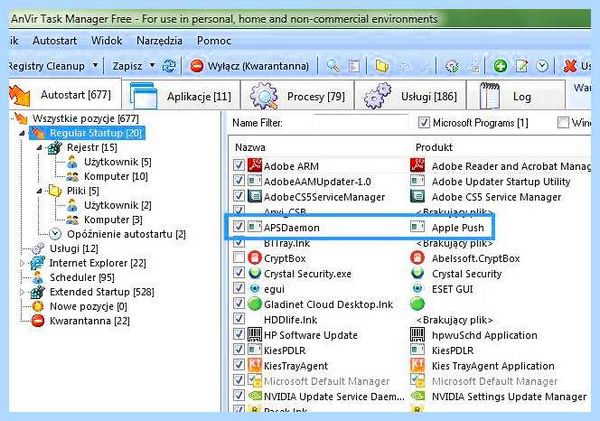Image resolution: width=600 pixels, height=421 pixels.
Task: Toggle the Adobe ARM startup checkbox
Action: pyautogui.click(x=239, y=166)
